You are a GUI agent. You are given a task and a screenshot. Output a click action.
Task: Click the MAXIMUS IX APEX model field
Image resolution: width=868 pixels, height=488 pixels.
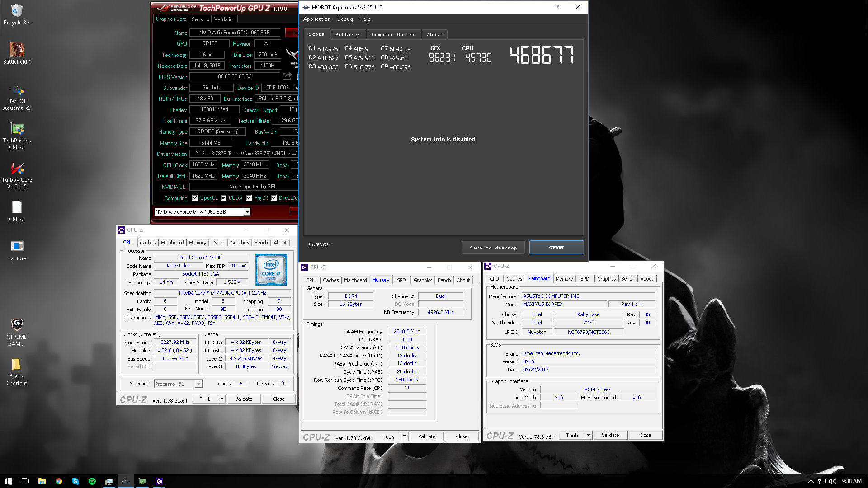coord(564,305)
